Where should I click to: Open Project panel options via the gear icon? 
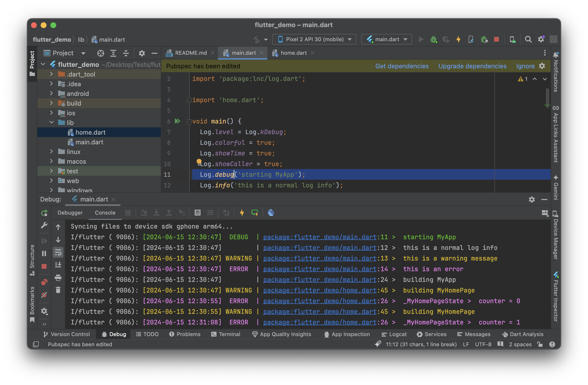[x=142, y=53]
